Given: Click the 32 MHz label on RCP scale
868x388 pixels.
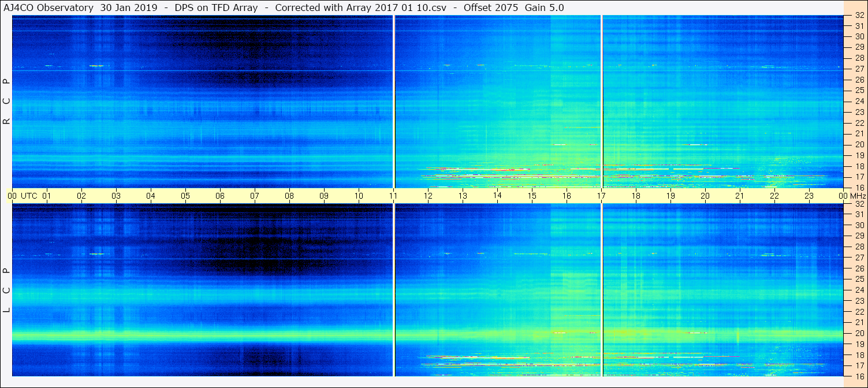Looking at the screenshot, I should (859, 16).
